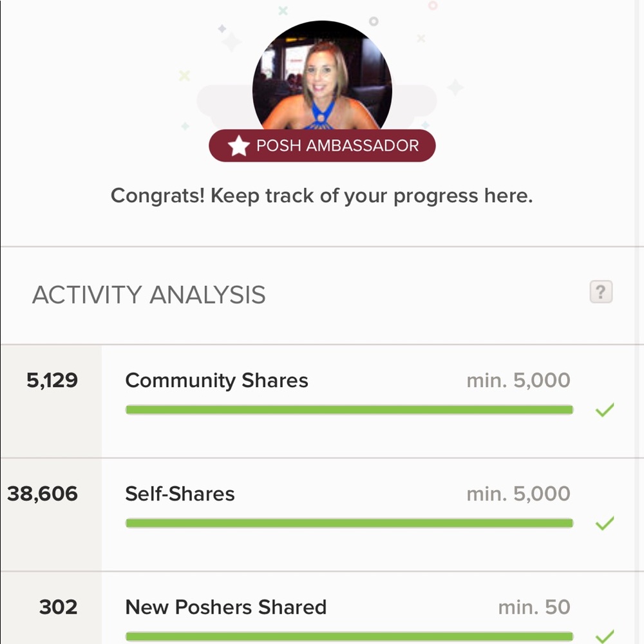Click the Self-Shares progress bar
The width and height of the screenshot is (644, 644).
point(349,523)
